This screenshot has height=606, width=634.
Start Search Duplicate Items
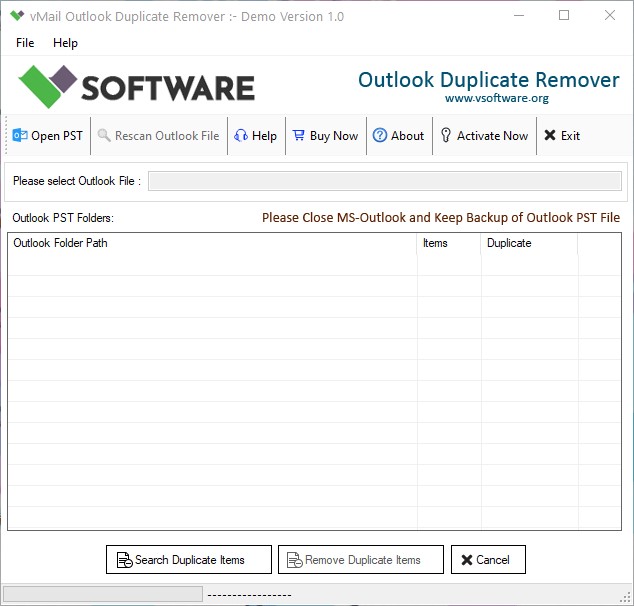click(189, 560)
